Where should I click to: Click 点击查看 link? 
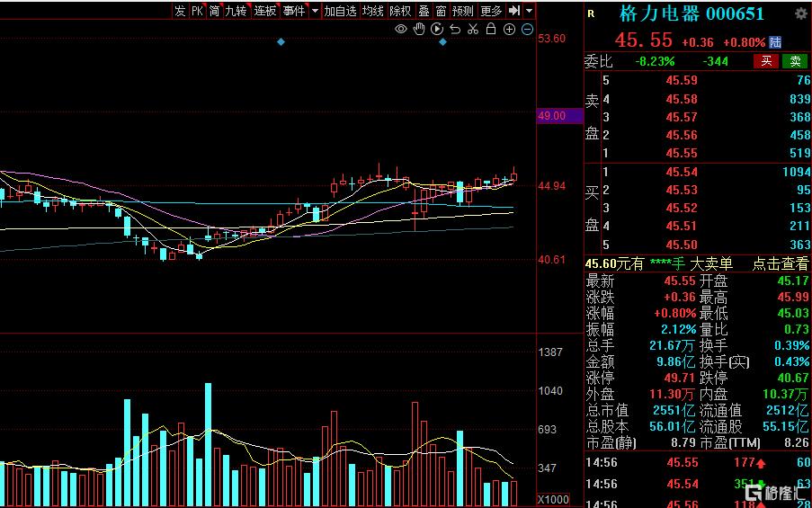click(x=780, y=264)
